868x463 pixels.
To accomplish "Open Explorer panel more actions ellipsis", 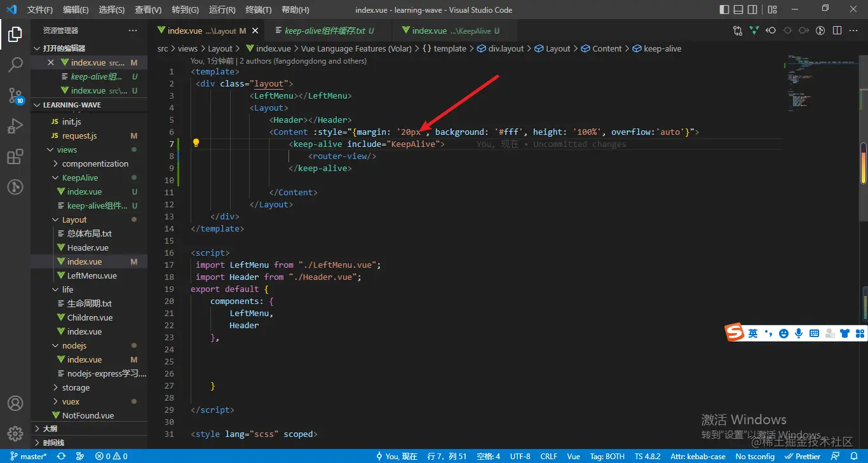I will (x=133, y=31).
